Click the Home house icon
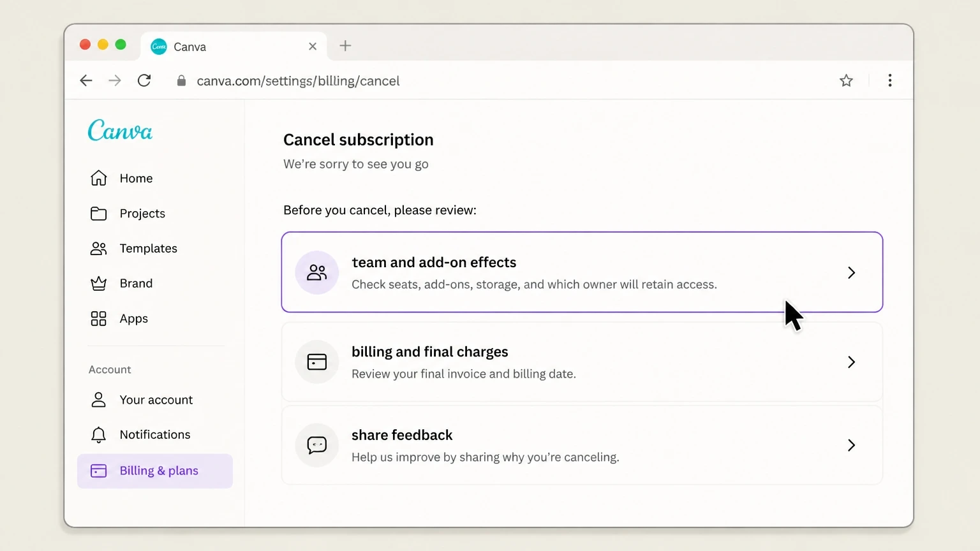The image size is (980, 551). 98,178
